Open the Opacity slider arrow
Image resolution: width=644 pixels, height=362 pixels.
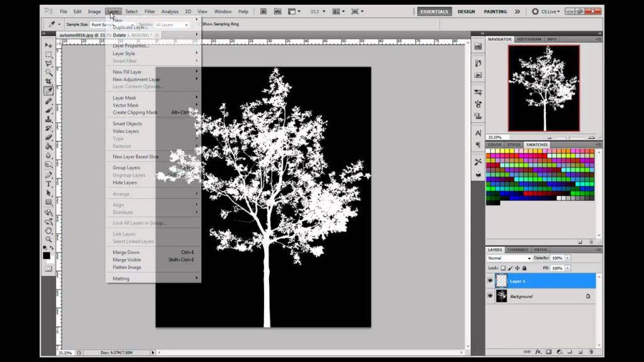click(568, 258)
